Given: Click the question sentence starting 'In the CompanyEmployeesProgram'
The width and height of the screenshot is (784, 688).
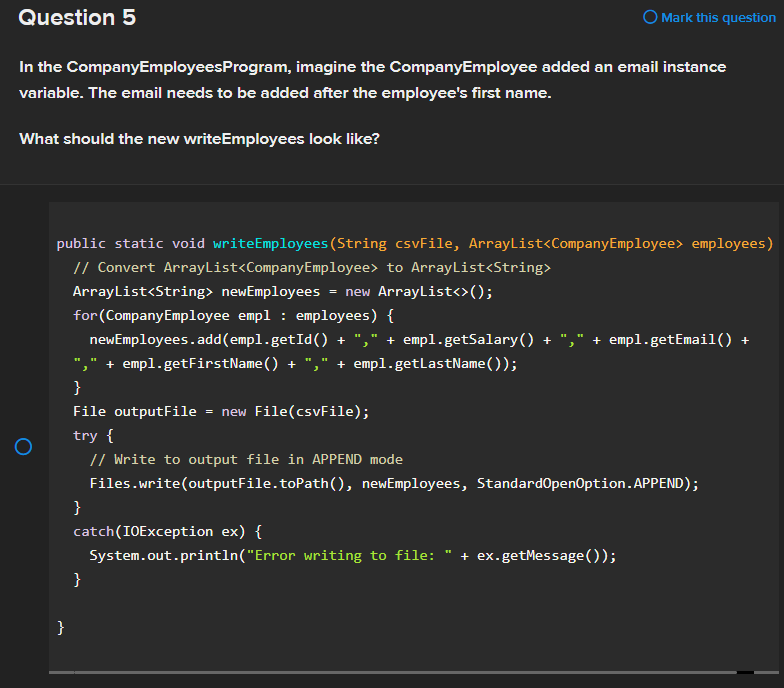Looking at the screenshot, I should [x=372, y=80].
